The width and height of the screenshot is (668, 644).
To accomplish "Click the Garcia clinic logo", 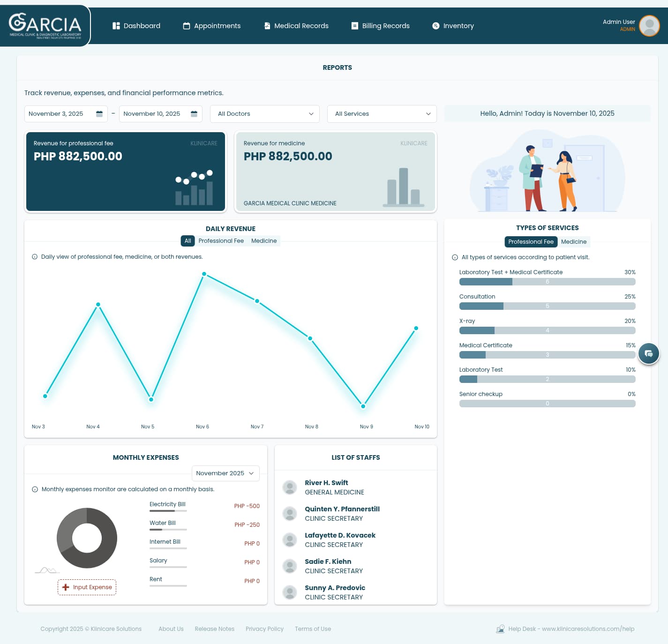I will click(x=45, y=26).
